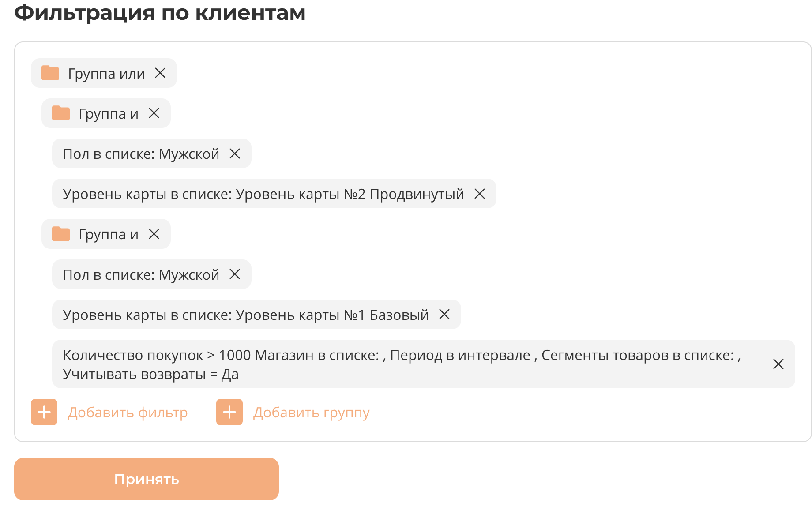Open the "Уровень карты №2 Продвинутый" filter chip
The height and width of the screenshot is (510, 812).
tap(263, 194)
